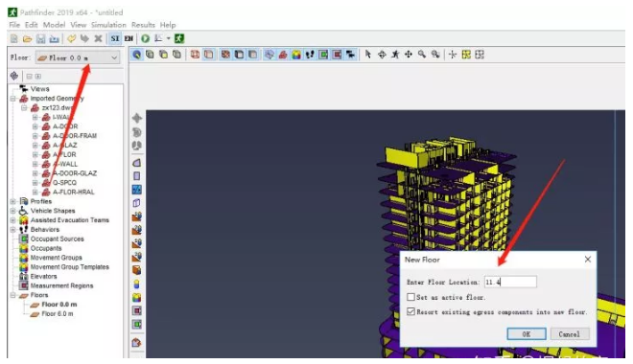This screenshot has width=633, height=364.
Task: Confirm New Floor with OK
Action: pos(527,334)
